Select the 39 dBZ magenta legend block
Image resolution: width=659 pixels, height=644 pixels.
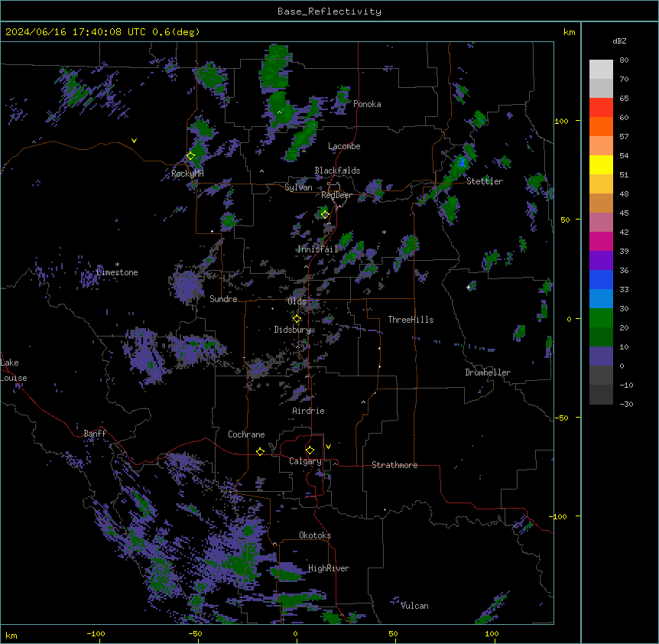coord(601,241)
